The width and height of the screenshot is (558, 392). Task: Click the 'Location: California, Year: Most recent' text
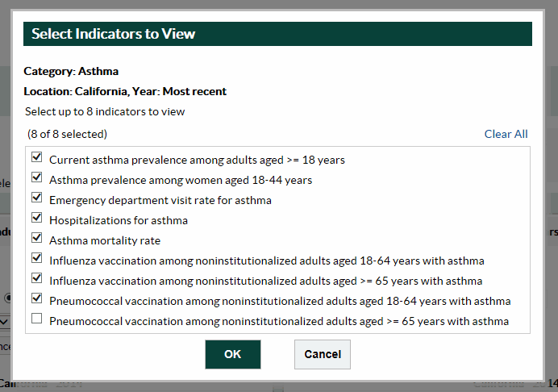(x=125, y=91)
